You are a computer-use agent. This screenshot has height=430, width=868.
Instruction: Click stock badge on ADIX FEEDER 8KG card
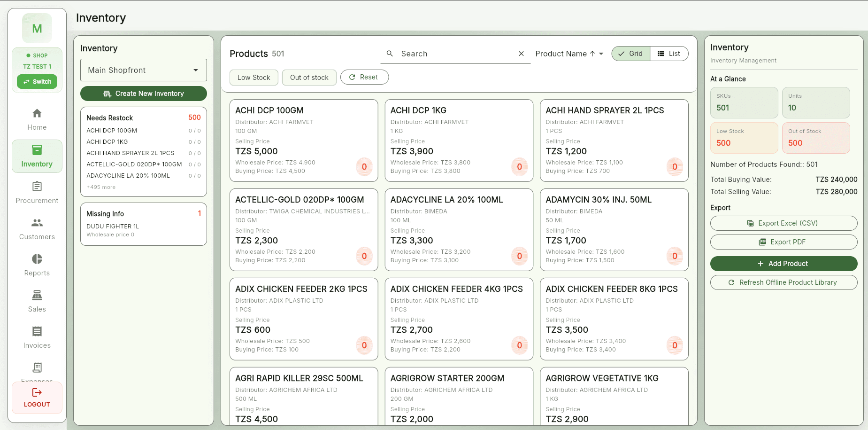pos(675,345)
